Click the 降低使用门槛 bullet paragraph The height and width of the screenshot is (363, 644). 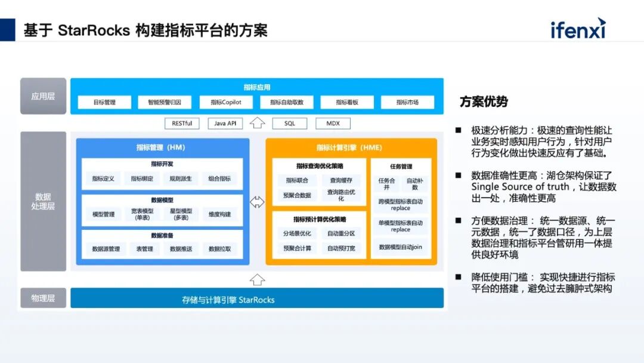542,283
